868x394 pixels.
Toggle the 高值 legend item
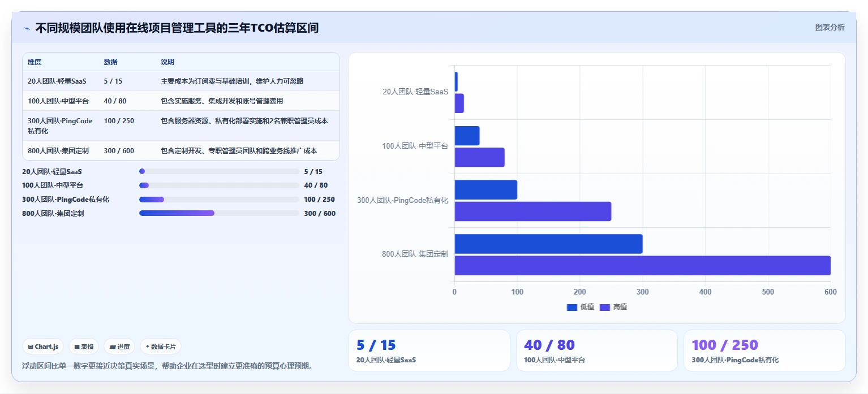(x=613, y=307)
